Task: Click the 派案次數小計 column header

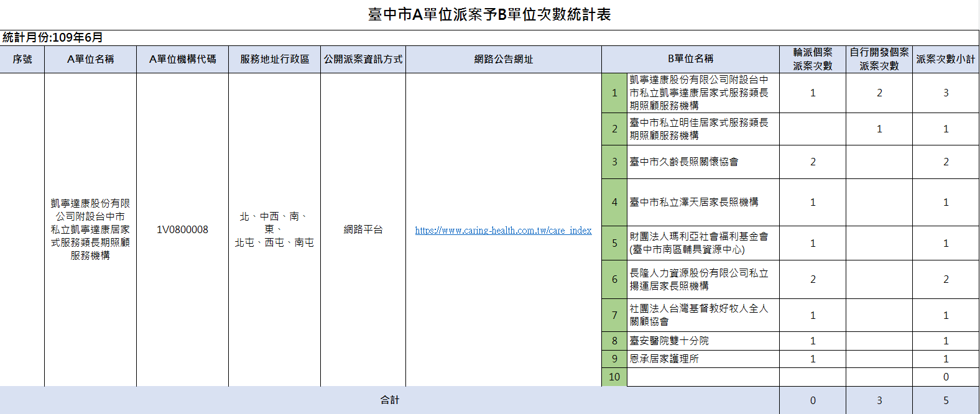Action: pos(946,59)
